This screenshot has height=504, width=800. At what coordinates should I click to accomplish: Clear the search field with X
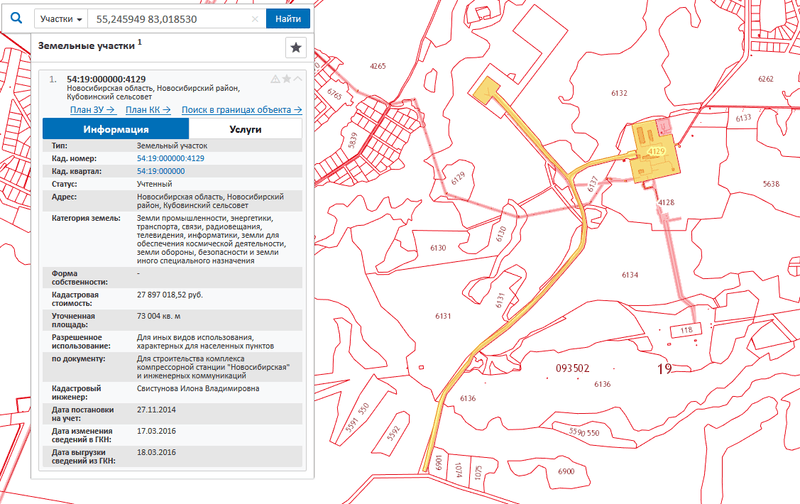pyautogui.click(x=255, y=19)
